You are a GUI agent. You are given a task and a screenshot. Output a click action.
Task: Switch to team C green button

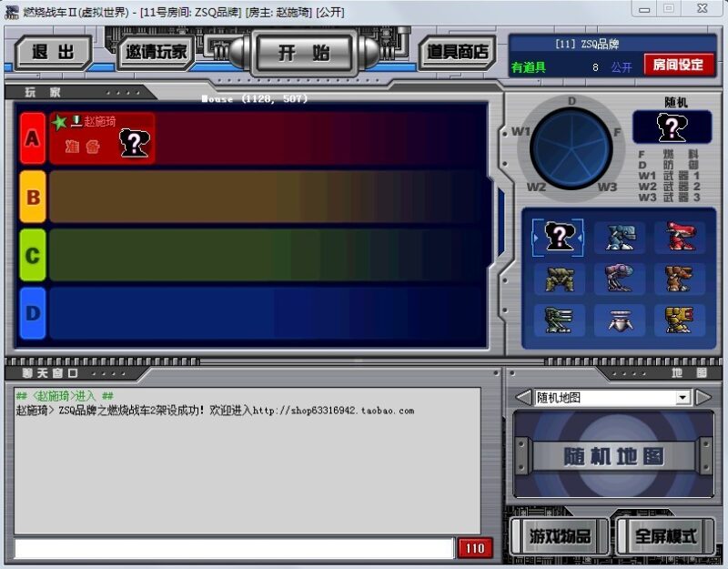coord(33,255)
